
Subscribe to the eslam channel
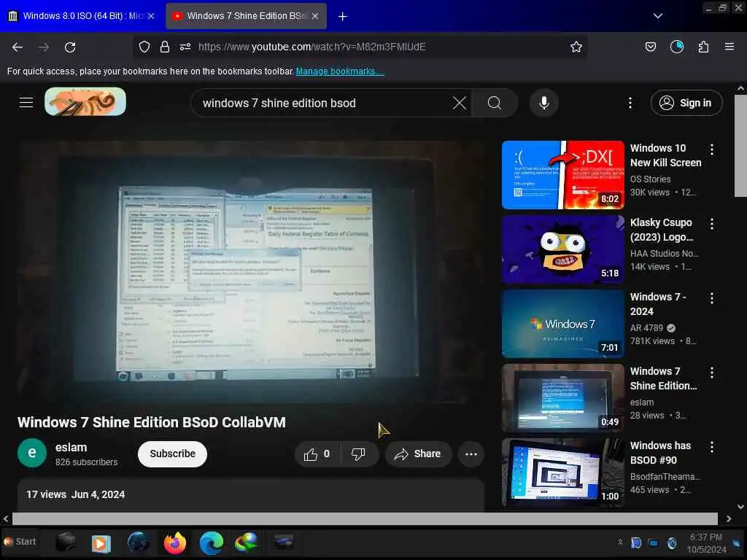172,454
